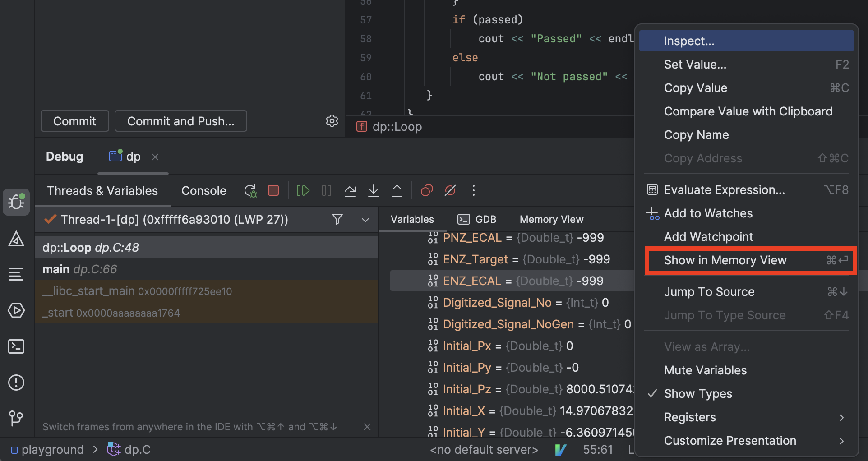Expand the thread selector dropdown

coord(365,220)
